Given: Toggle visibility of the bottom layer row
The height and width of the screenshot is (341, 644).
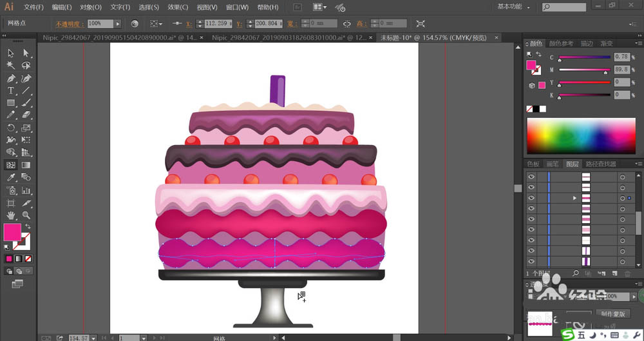Looking at the screenshot, I should click(x=531, y=261).
